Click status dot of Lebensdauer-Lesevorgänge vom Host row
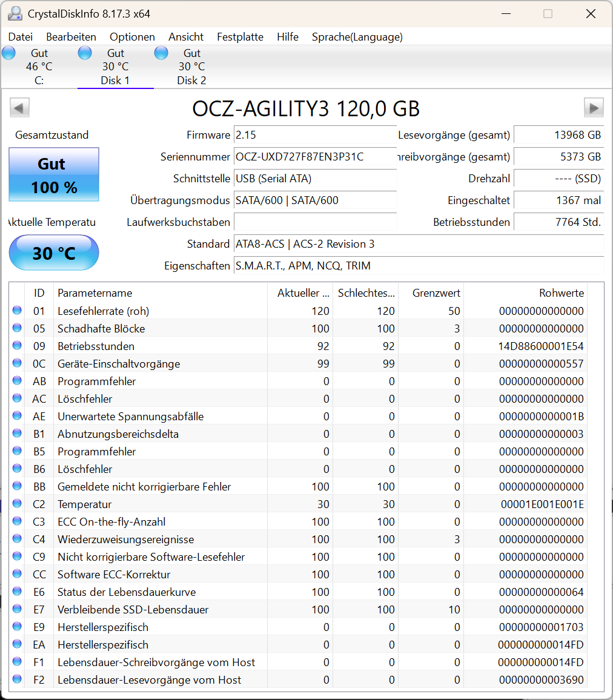 (17, 679)
